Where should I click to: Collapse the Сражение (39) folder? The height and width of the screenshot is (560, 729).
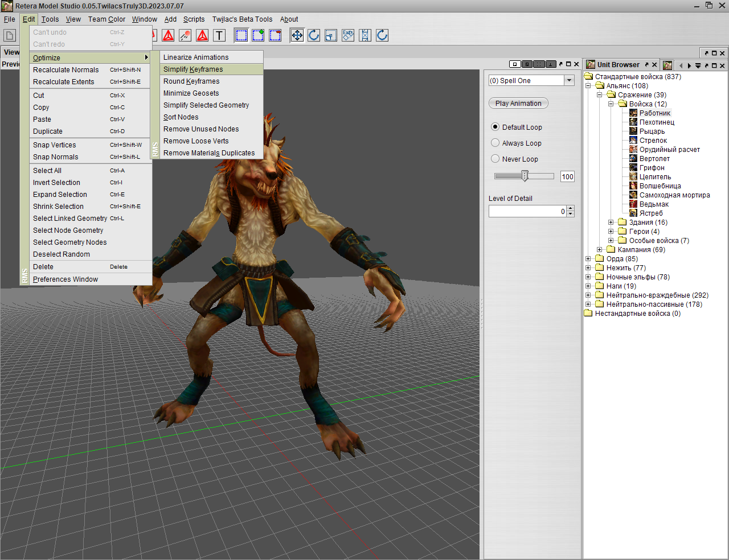point(600,95)
